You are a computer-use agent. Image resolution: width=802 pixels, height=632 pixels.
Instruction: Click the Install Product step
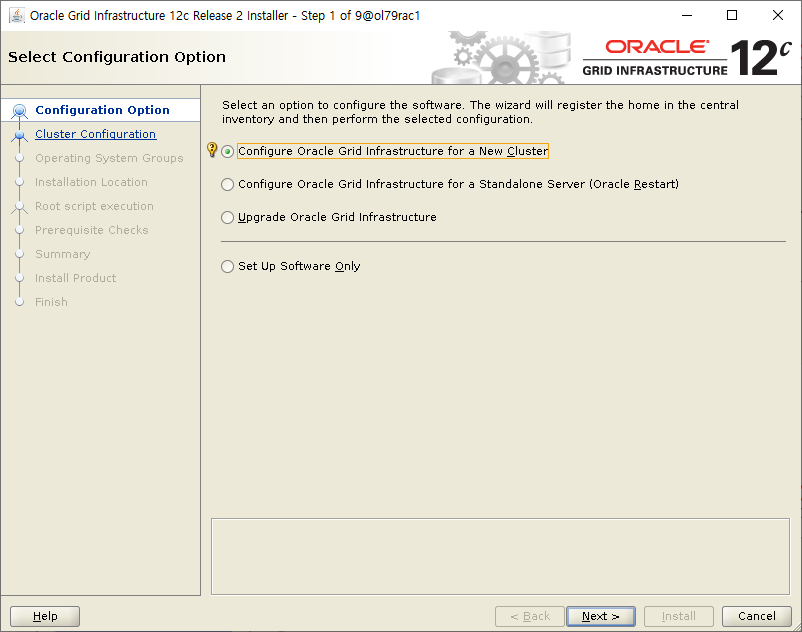coord(75,278)
